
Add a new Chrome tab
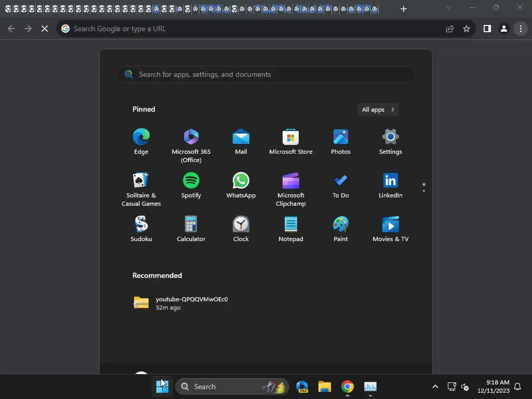pos(403,9)
